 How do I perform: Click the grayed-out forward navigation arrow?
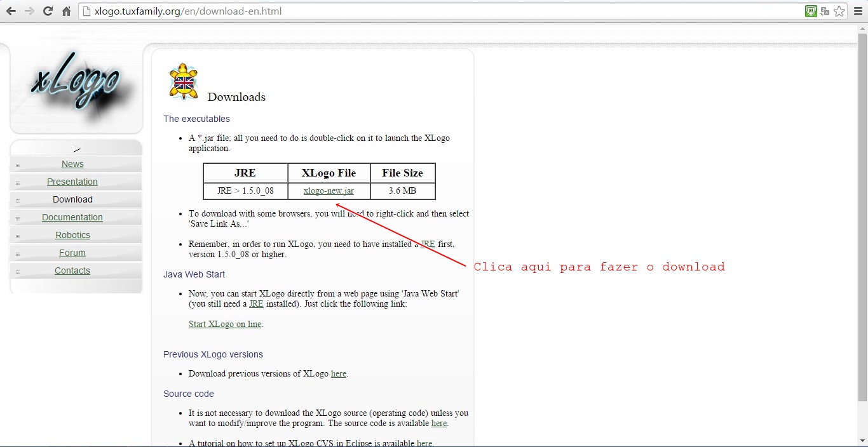[x=29, y=11]
